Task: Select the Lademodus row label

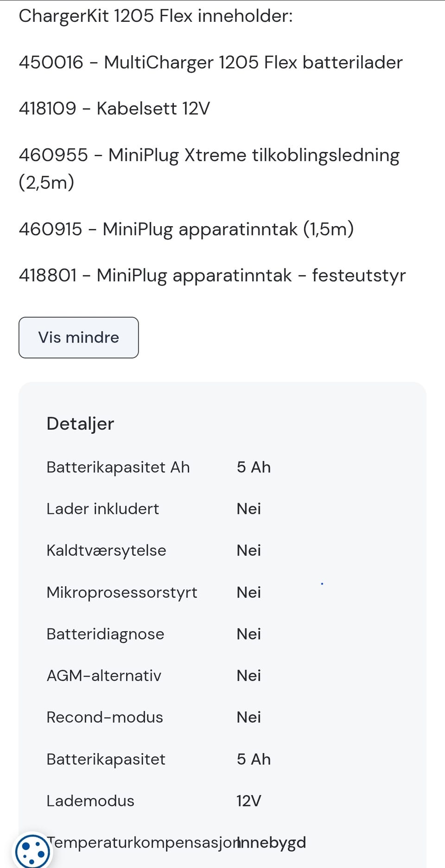Action: (90, 801)
